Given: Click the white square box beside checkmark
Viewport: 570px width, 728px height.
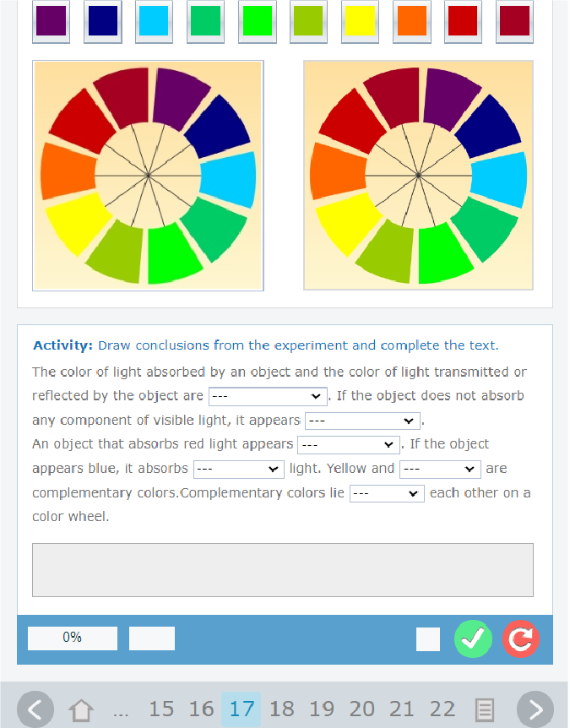Looking at the screenshot, I should pyautogui.click(x=428, y=639).
